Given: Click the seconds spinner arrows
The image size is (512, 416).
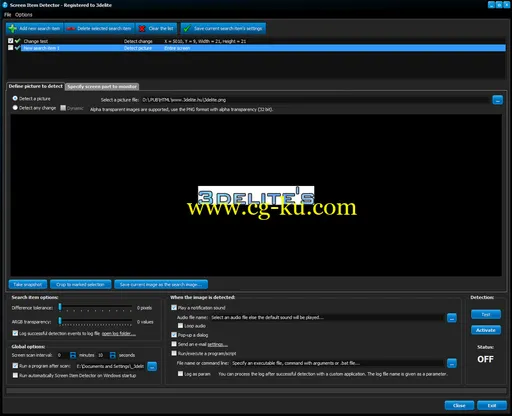Looking at the screenshot, I should (x=113, y=355).
